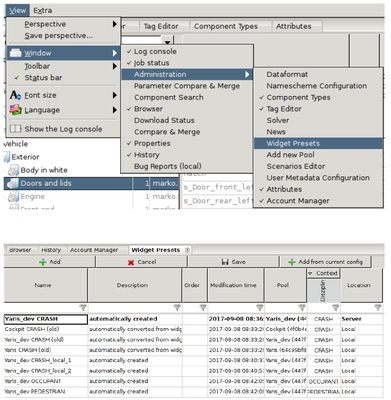Toggle the Log console window entry
The image size is (391, 400).
point(187,51)
